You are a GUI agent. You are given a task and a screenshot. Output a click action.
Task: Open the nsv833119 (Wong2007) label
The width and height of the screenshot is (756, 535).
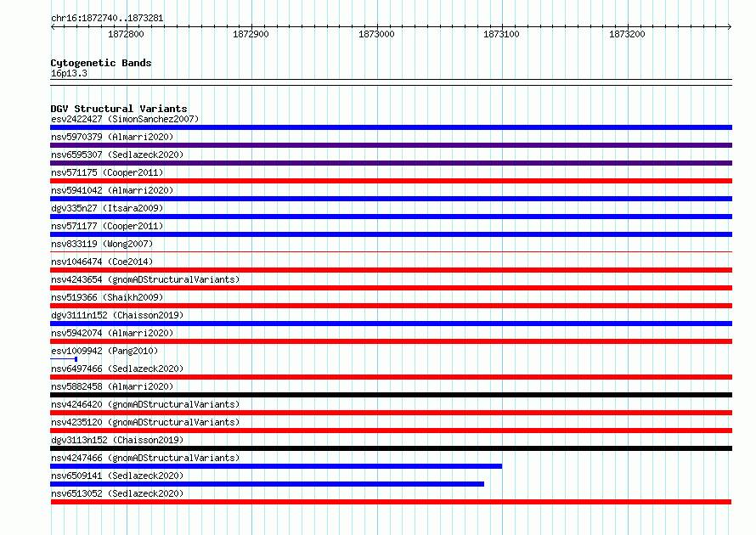[x=102, y=244]
